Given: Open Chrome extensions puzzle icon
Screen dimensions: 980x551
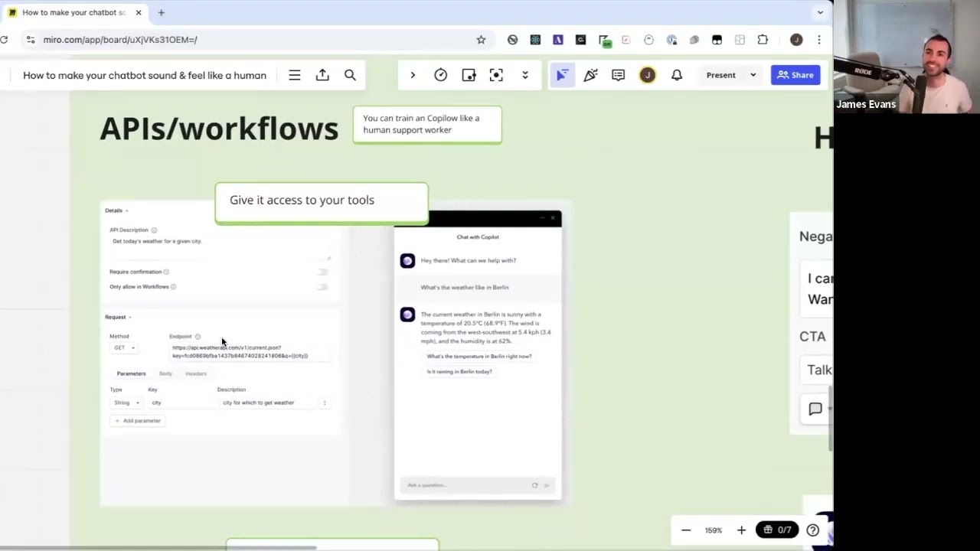Looking at the screenshot, I should (x=763, y=40).
